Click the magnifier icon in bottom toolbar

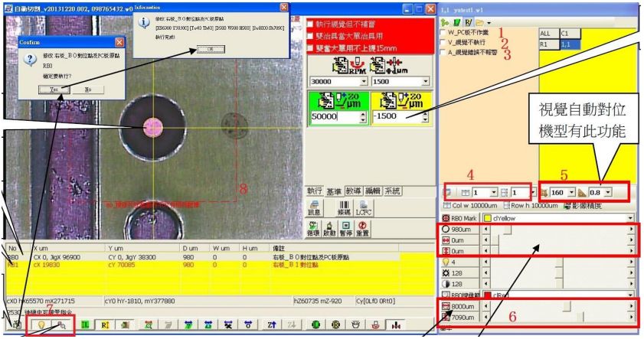click(x=61, y=325)
